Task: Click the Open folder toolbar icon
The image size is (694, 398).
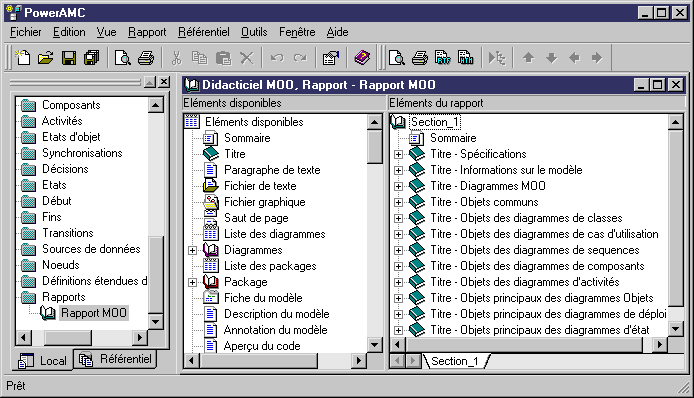Action: (46, 58)
